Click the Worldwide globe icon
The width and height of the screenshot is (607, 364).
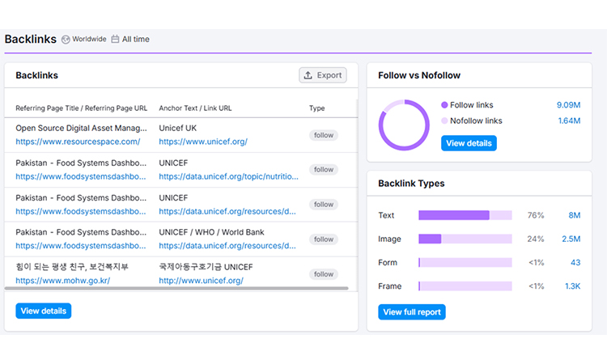(x=66, y=39)
